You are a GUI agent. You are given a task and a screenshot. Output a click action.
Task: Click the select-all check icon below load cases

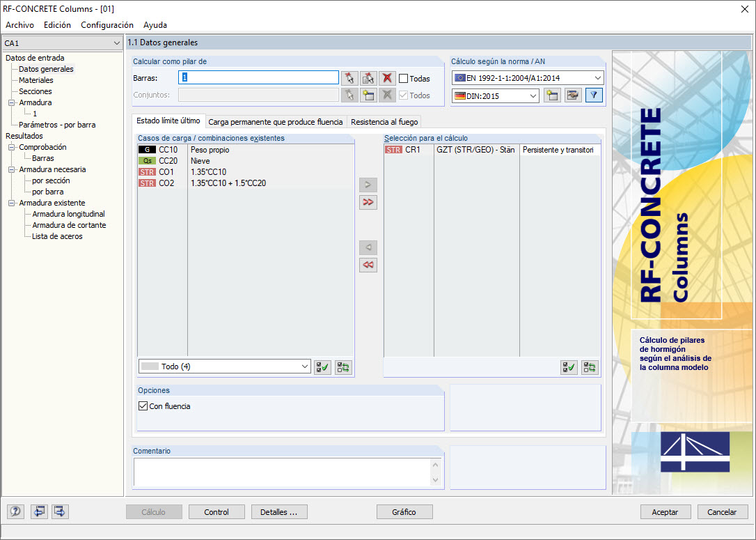point(322,367)
